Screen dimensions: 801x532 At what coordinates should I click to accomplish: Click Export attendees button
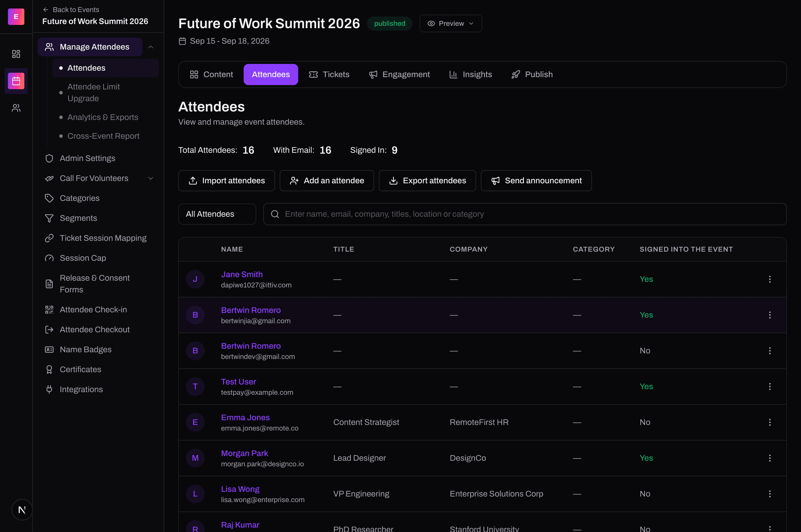pos(427,180)
